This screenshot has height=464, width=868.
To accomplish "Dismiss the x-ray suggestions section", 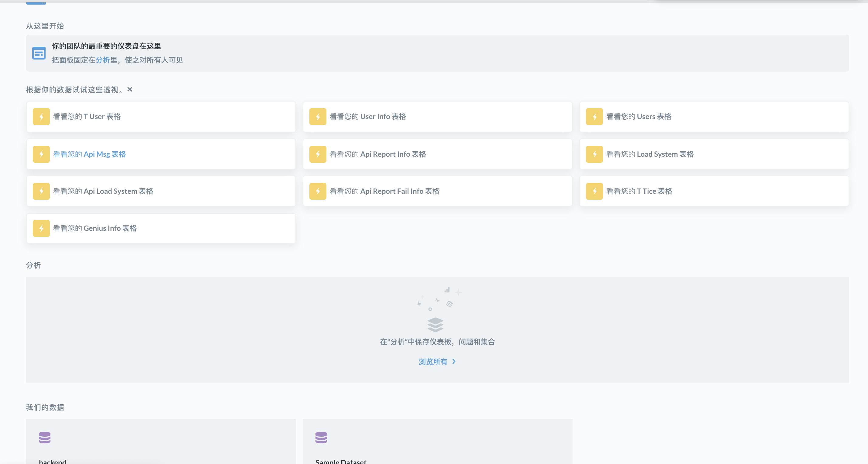I will coord(130,89).
